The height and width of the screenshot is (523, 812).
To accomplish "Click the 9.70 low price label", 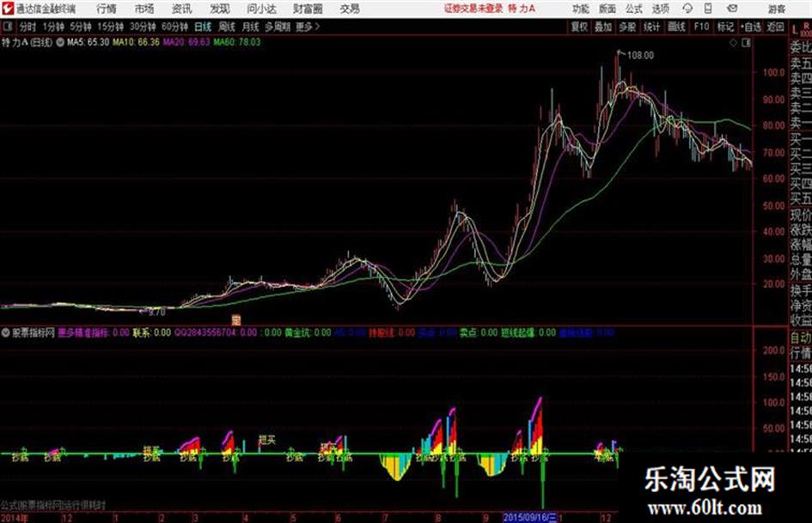I will click(x=156, y=313).
